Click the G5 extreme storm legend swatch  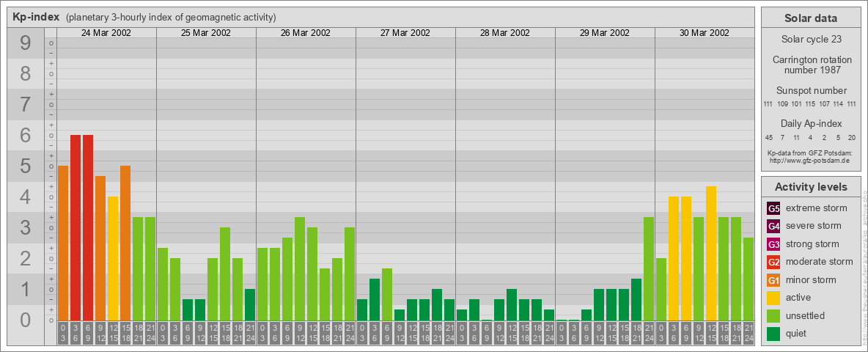pyautogui.click(x=773, y=208)
